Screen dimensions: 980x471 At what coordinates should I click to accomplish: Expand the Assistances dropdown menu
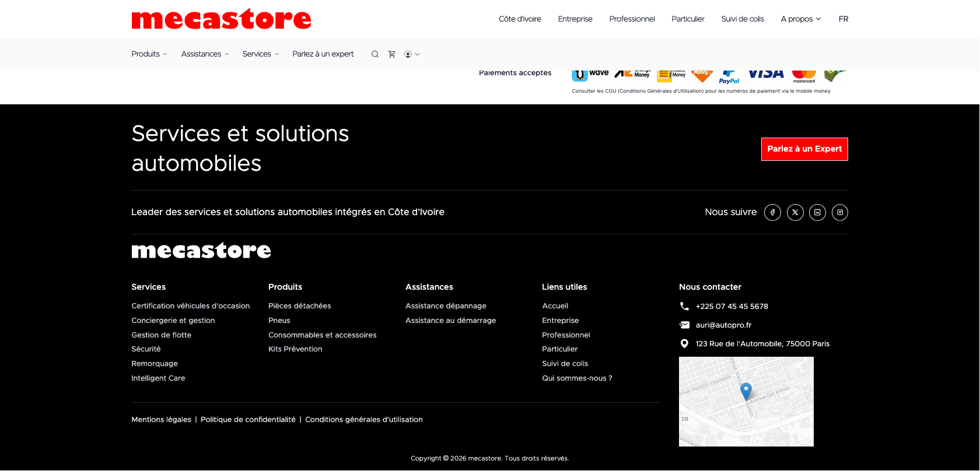click(205, 54)
